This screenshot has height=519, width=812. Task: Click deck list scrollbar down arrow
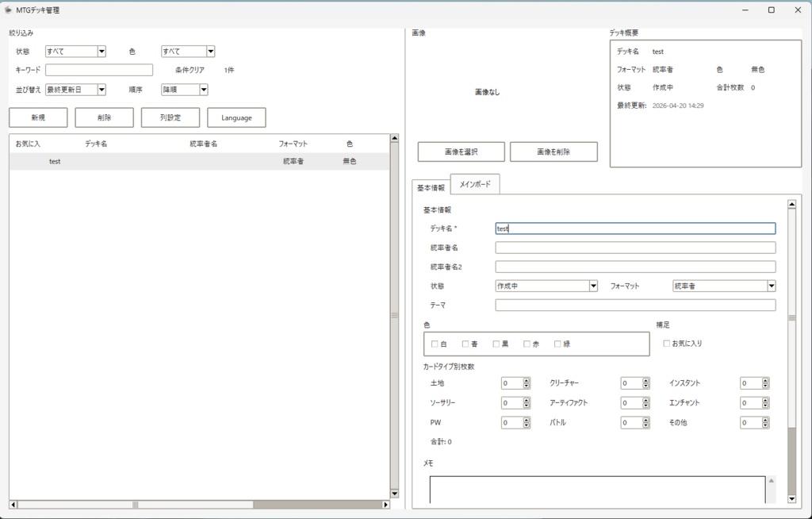pos(395,494)
